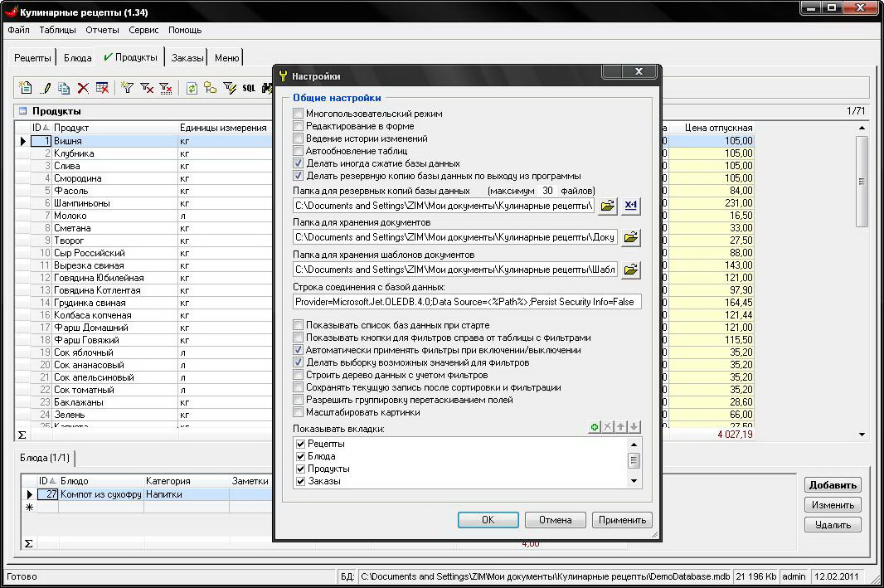The image size is (884, 588).
Task: Click the Отмена button
Action: tap(555, 520)
